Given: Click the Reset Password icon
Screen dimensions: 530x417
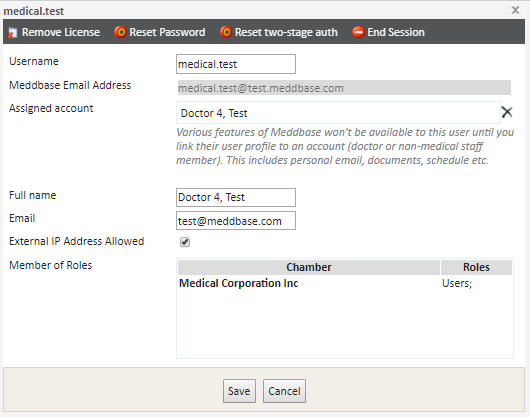Looking at the screenshot, I should 120,32.
